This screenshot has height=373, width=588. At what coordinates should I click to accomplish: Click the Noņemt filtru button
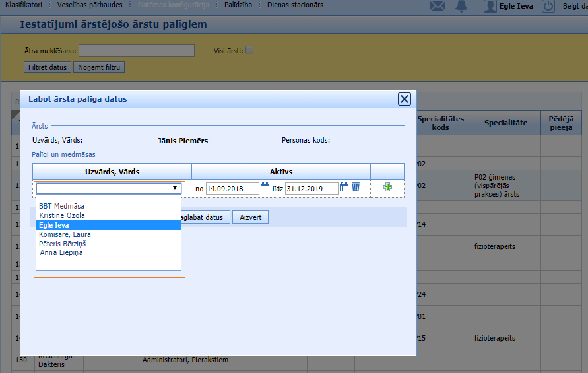pyautogui.click(x=99, y=67)
